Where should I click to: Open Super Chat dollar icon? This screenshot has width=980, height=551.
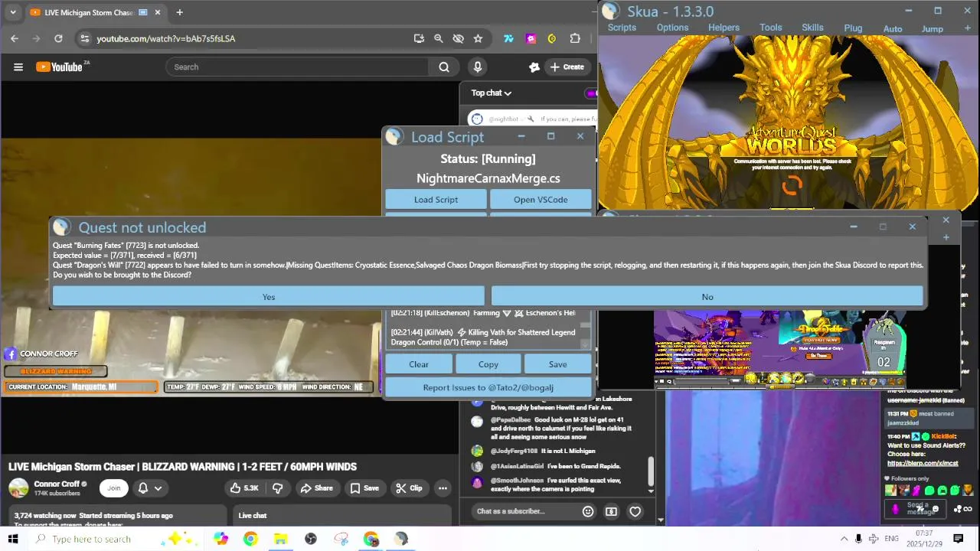pyautogui.click(x=611, y=511)
